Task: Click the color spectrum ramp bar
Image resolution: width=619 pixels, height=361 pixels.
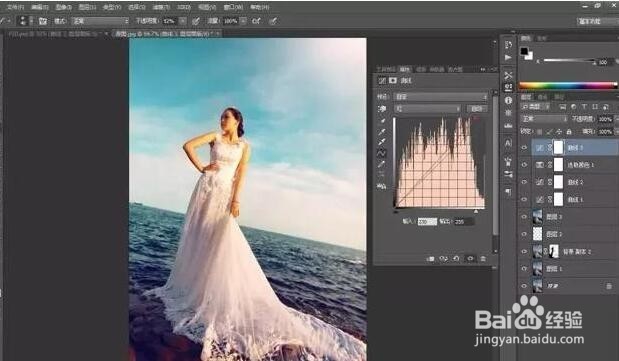Action: [x=568, y=85]
